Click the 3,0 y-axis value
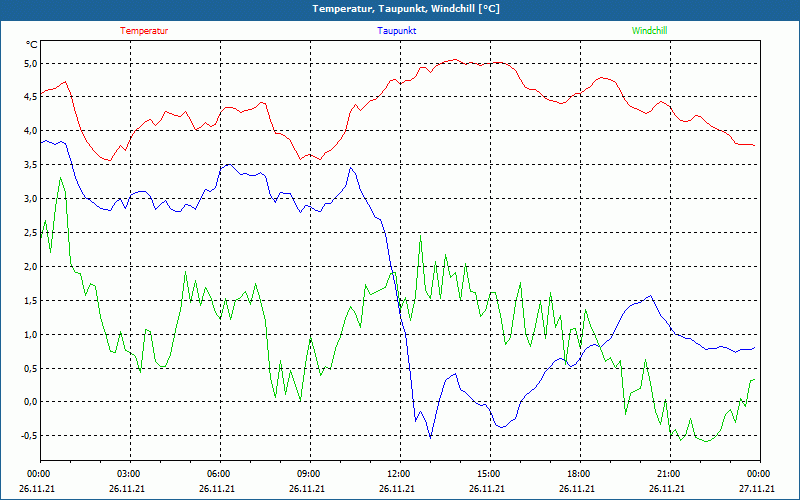The width and height of the screenshot is (800, 500). tap(31, 198)
